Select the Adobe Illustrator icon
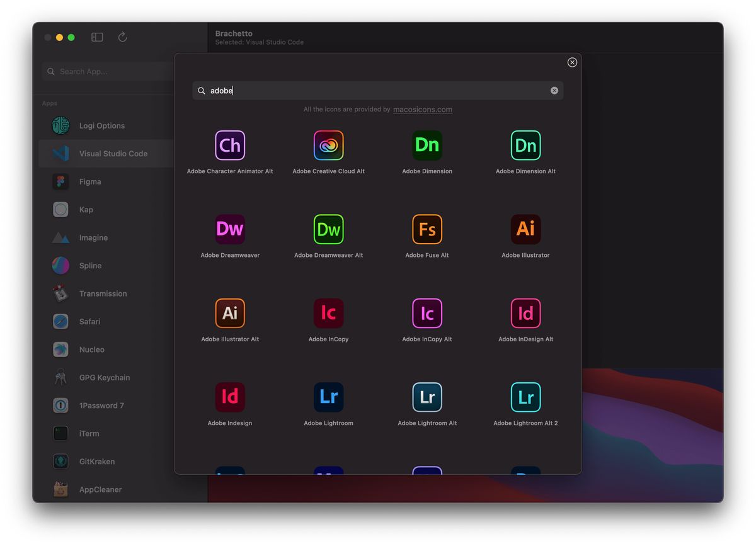Screen dimensions: 756x546 tap(526, 229)
